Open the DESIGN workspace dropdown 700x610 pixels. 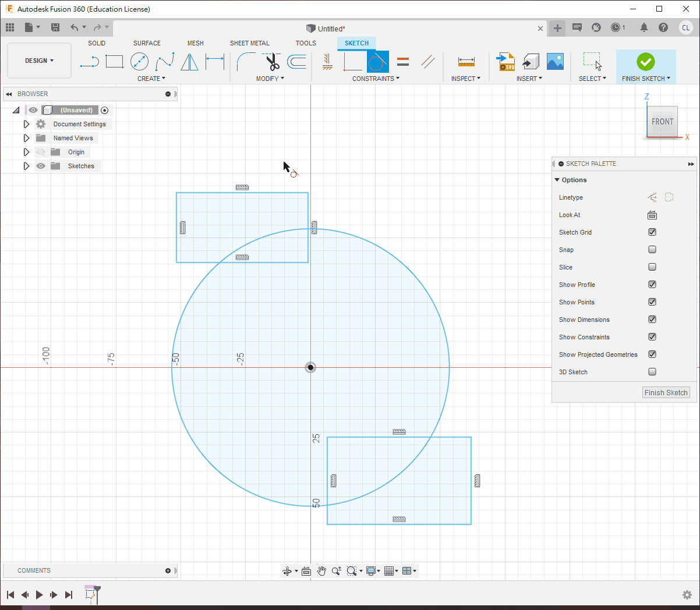[x=39, y=61]
